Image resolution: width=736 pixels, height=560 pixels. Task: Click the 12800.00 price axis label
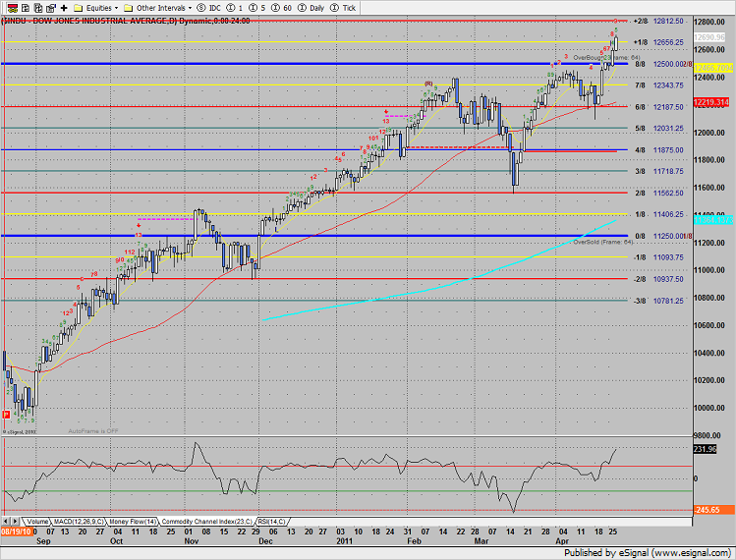coord(709,22)
